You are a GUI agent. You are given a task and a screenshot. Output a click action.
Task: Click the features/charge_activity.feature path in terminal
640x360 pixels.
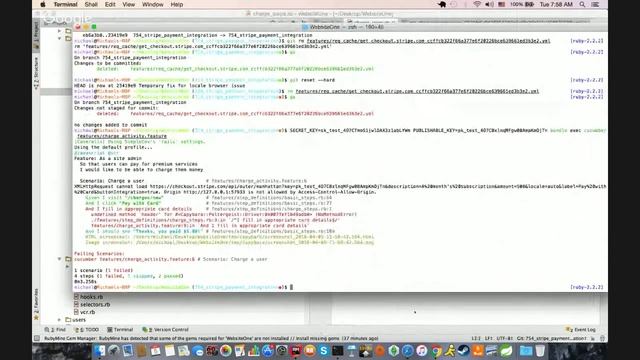pos(122,136)
